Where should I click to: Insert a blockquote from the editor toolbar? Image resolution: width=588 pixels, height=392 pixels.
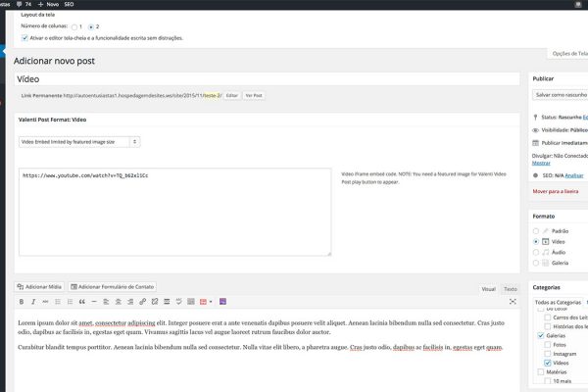point(81,301)
